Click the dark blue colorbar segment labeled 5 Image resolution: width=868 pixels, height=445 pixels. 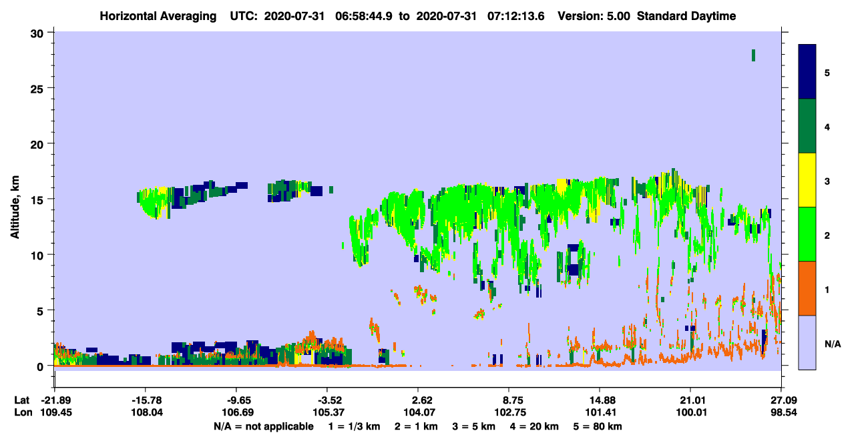point(807,71)
